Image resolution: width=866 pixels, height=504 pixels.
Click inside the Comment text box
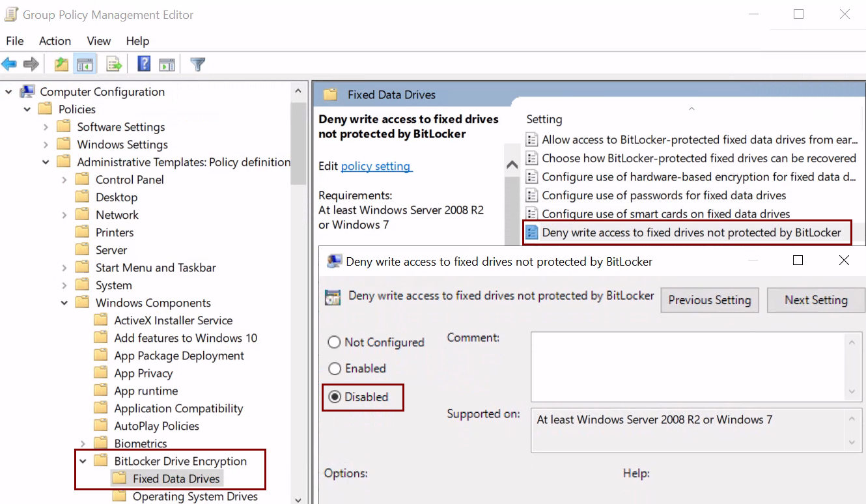[x=689, y=367]
